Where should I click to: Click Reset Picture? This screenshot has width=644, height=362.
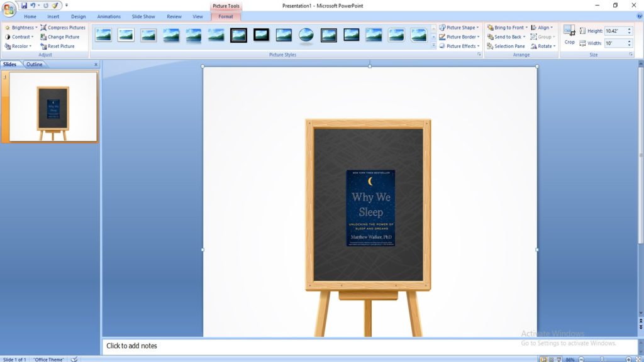click(57, 46)
